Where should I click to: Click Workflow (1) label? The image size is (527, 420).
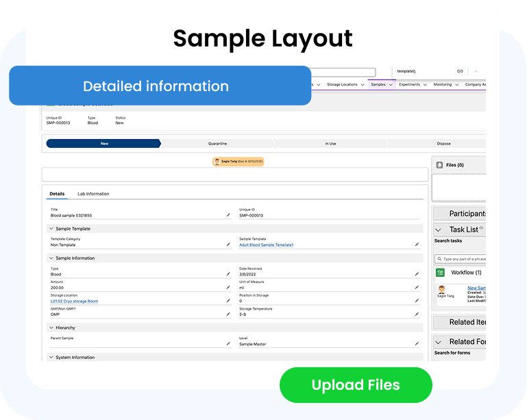coord(466,273)
